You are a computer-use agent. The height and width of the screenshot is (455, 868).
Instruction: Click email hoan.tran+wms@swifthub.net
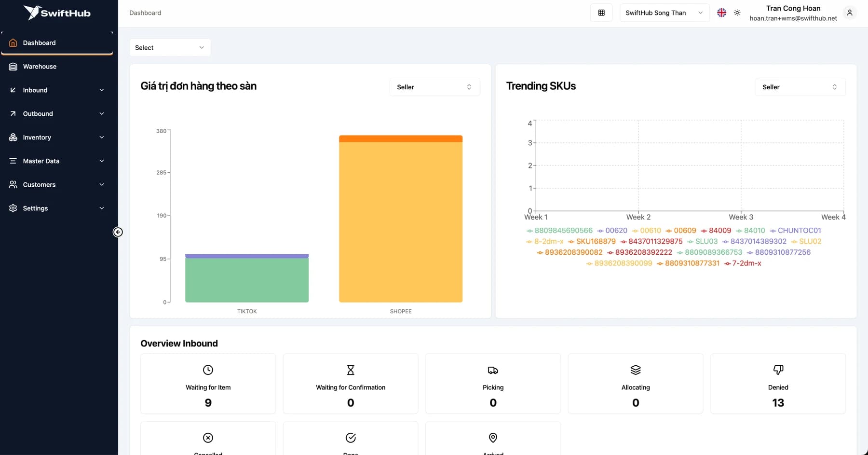(x=793, y=18)
